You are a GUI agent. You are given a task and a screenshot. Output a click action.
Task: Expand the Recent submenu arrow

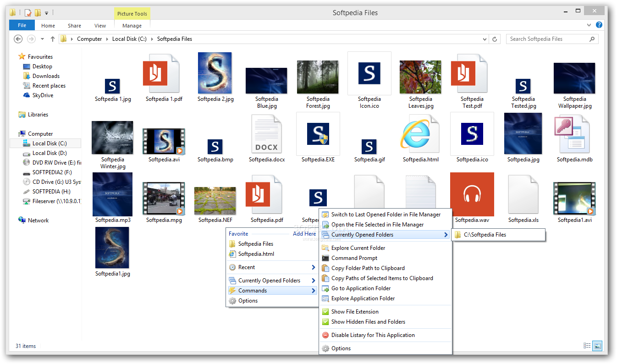[314, 267]
